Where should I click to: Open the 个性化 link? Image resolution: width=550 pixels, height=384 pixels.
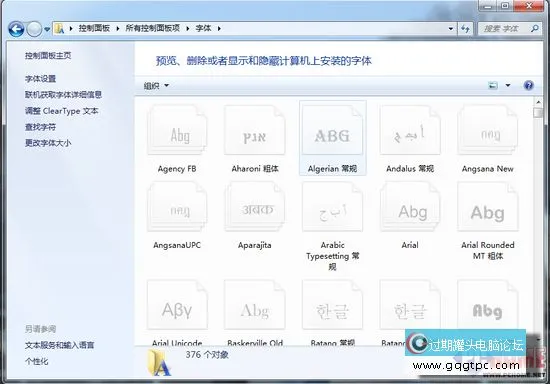pyautogui.click(x=36, y=361)
